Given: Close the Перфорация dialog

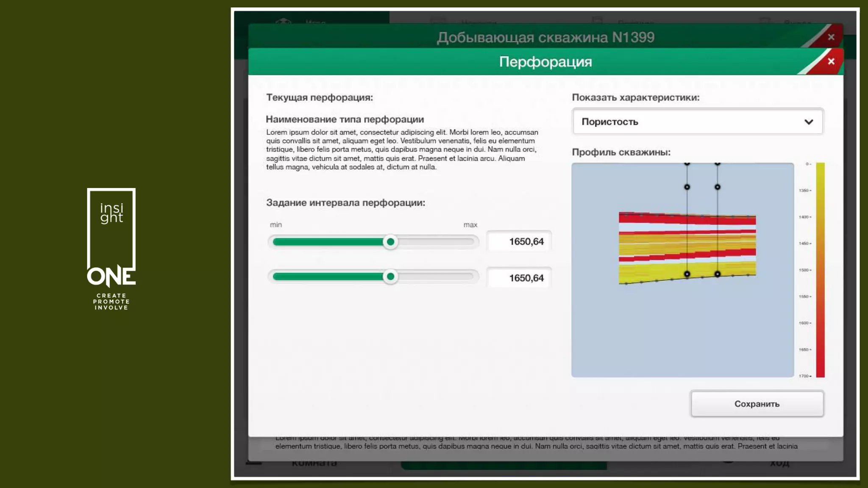Looking at the screenshot, I should coord(831,62).
